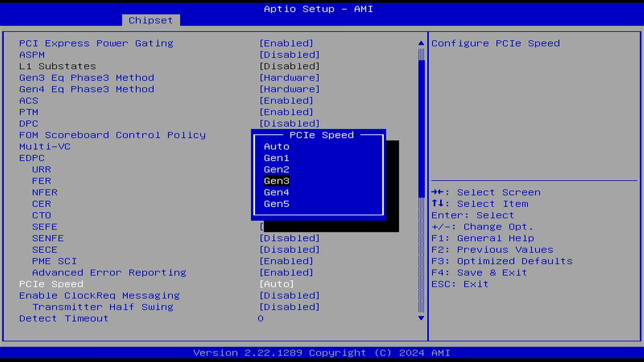644x362 pixels.
Task: Open the PCIe Speed Auto value
Action: [x=276, y=284]
